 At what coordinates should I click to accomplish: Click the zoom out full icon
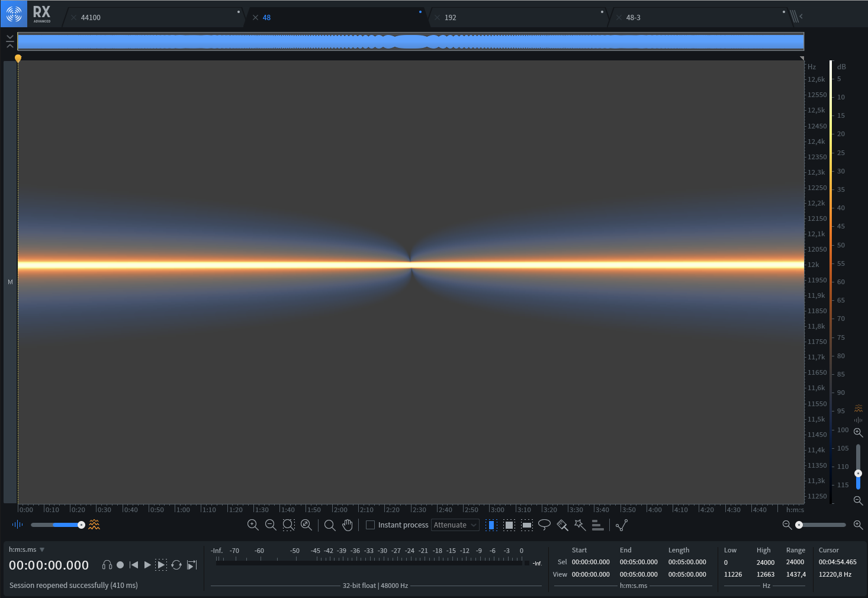pos(306,525)
